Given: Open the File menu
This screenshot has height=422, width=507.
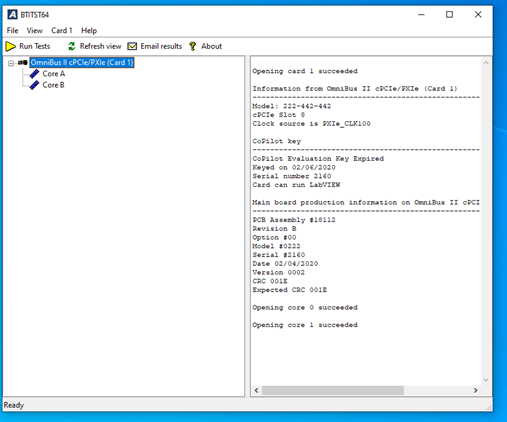Looking at the screenshot, I should tap(12, 31).
